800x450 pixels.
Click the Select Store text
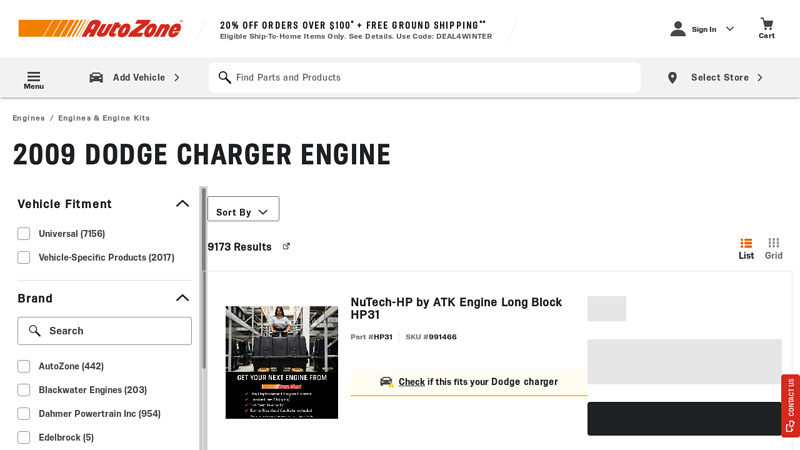coord(720,78)
